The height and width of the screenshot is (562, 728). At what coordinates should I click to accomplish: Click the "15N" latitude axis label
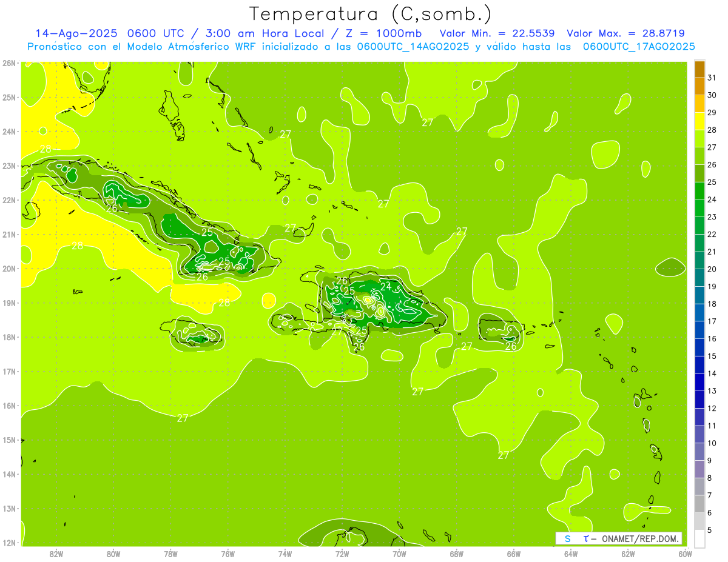click(9, 440)
